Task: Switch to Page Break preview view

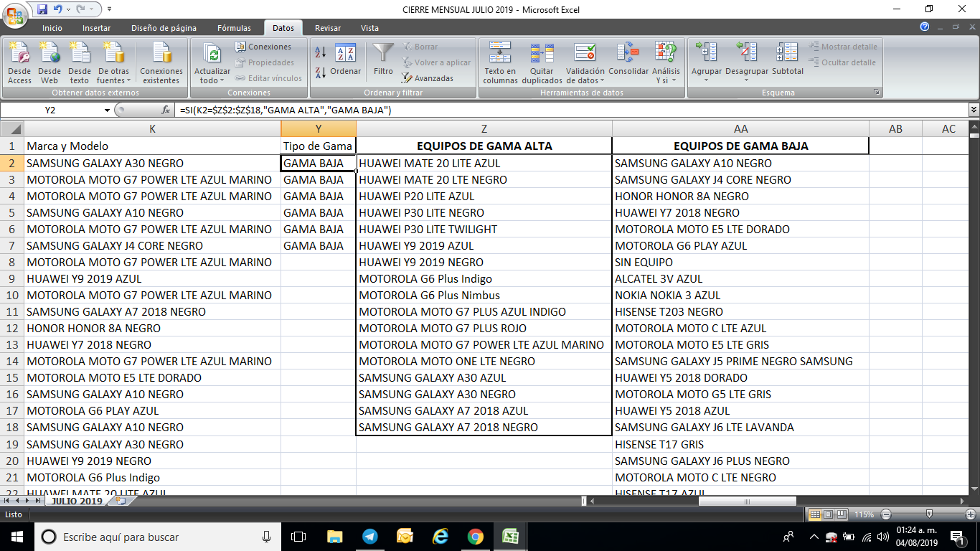Action: (x=841, y=514)
